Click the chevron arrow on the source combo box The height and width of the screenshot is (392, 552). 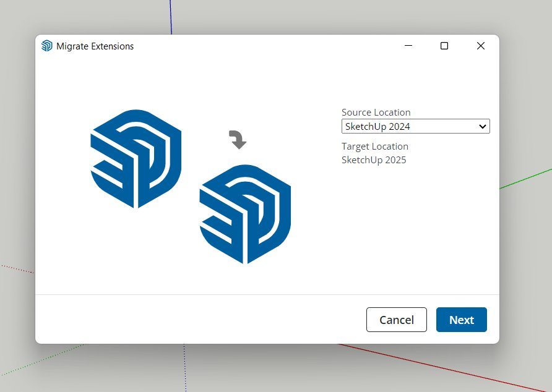pos(483,126)
